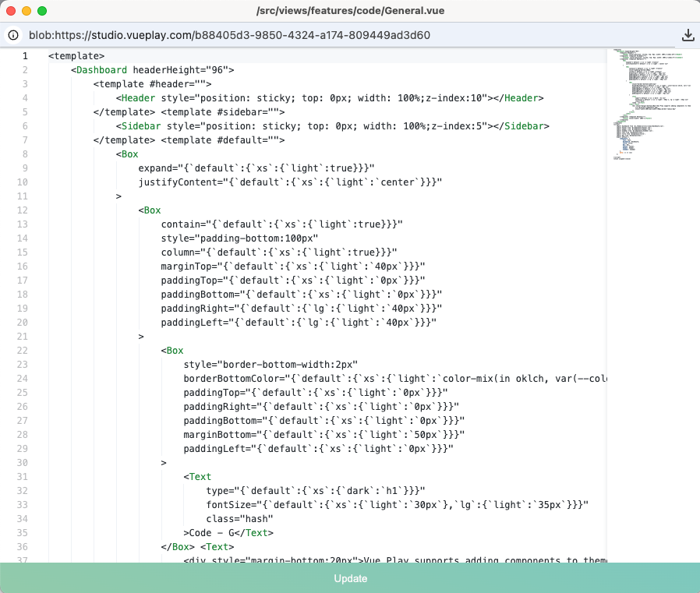This screenshot has height=593, width=700.
Task: Click the expand attribute on line 9
Action: click(256, 168)
